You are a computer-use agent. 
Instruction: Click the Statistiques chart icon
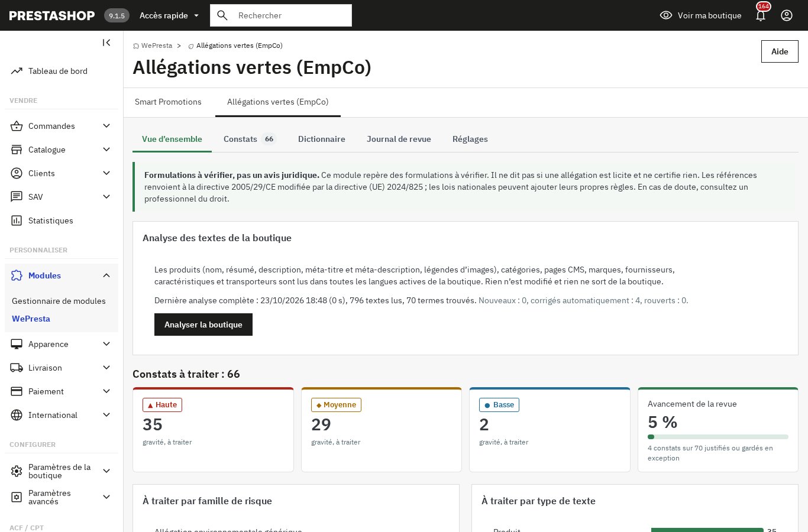tap(17, 220)
